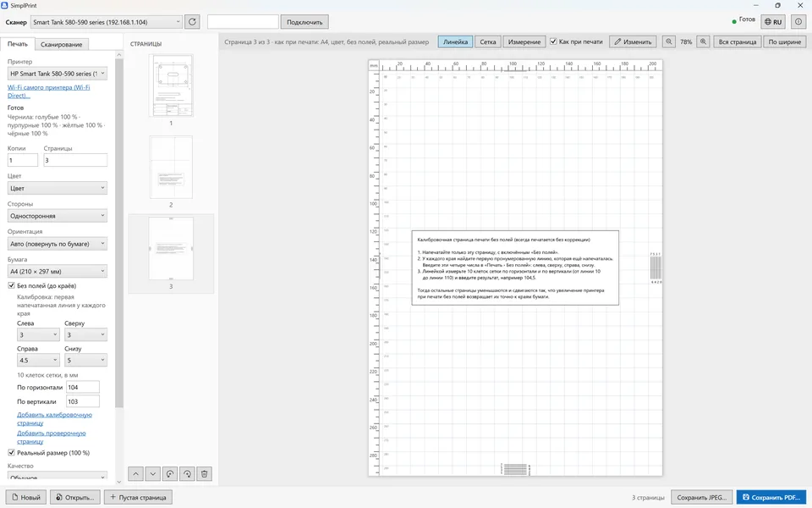Click Добавить проверочную страницу link
This screenshot has width=812, height=508.
(x=52, y=437)
